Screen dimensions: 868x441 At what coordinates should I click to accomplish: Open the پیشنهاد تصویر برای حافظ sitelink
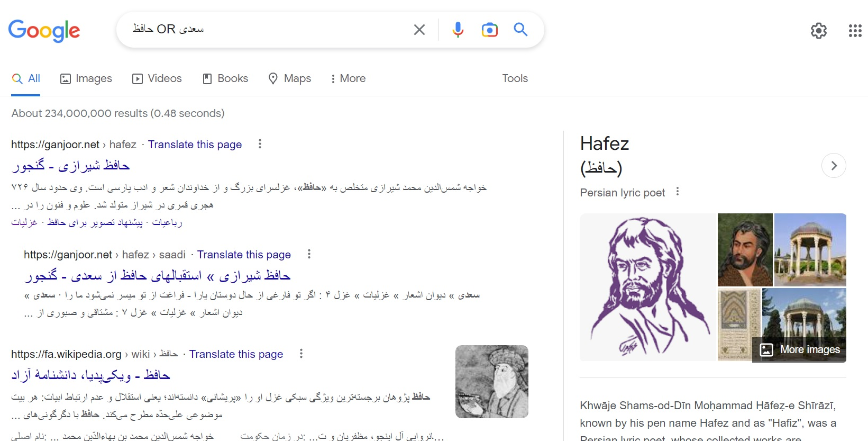tap(95, 222)
